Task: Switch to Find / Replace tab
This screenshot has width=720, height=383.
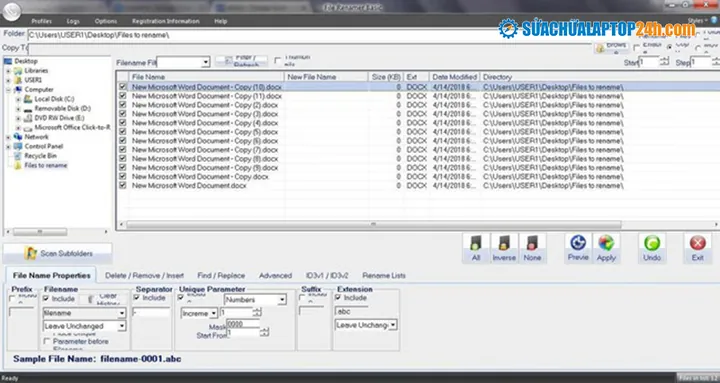Action: 221,276
